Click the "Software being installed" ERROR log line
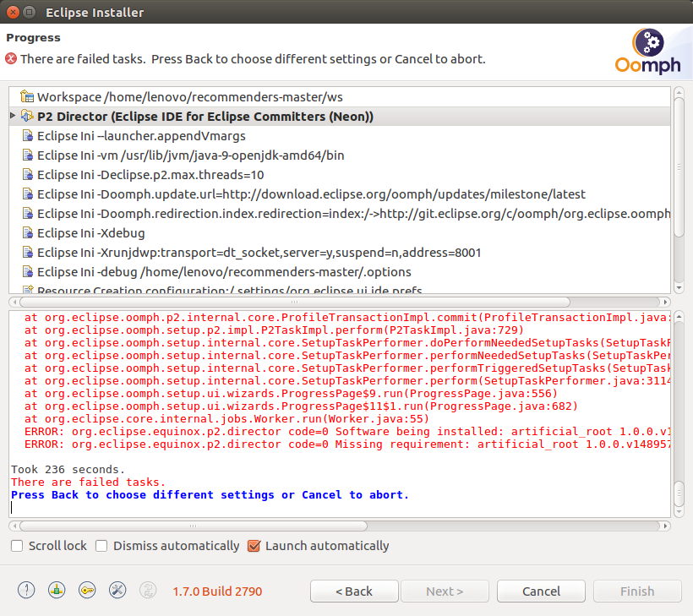This screenshot has width=693, height=616. tap(347, 431)
